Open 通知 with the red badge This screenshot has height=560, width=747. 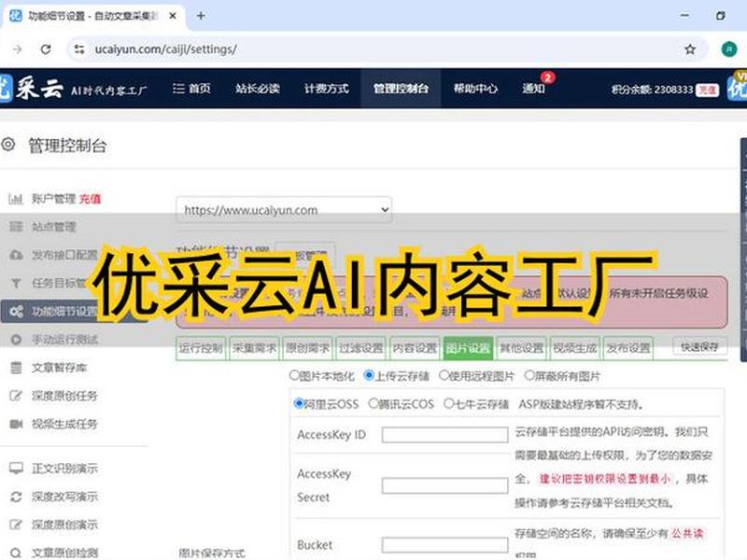coord(533,89)
